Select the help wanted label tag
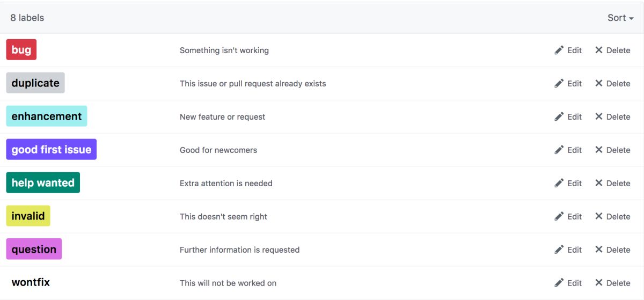 click(x=43, y=183)
